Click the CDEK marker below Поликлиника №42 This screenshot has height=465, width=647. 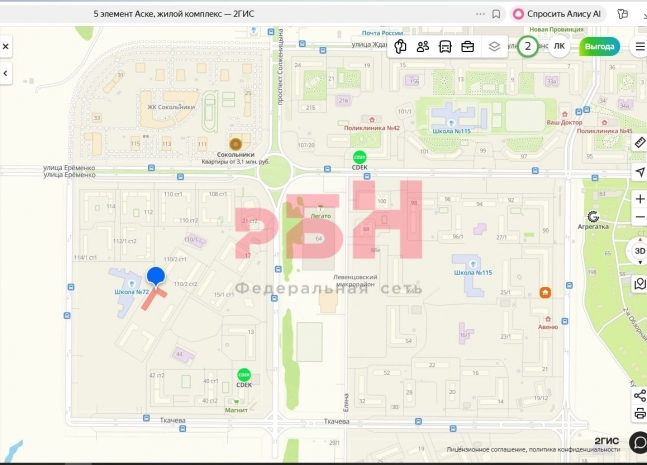(x=359, y=157)
